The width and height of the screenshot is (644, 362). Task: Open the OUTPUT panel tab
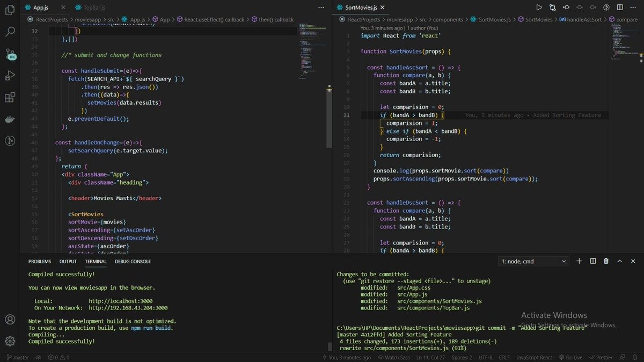point(68,261)
